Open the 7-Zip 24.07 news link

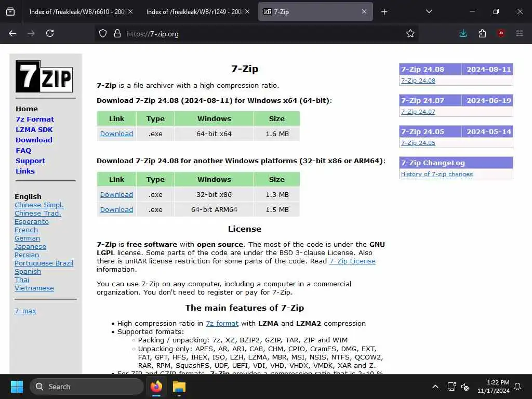418,112
